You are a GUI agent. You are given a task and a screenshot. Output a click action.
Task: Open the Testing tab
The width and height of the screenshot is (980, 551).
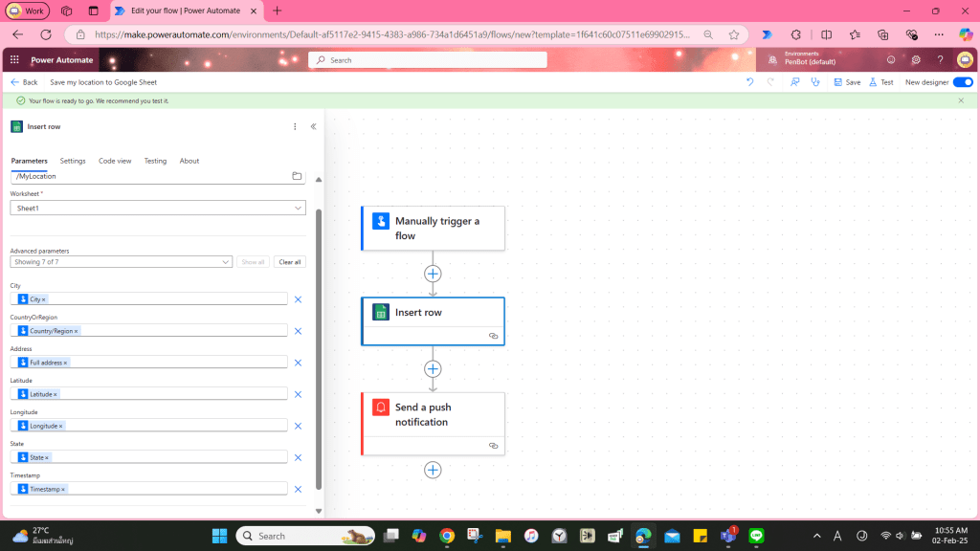tap(155, 161)
